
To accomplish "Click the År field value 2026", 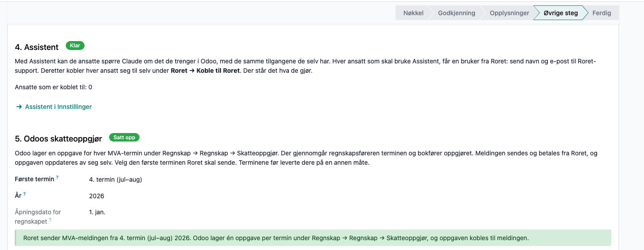I will [x=97, y=196].
